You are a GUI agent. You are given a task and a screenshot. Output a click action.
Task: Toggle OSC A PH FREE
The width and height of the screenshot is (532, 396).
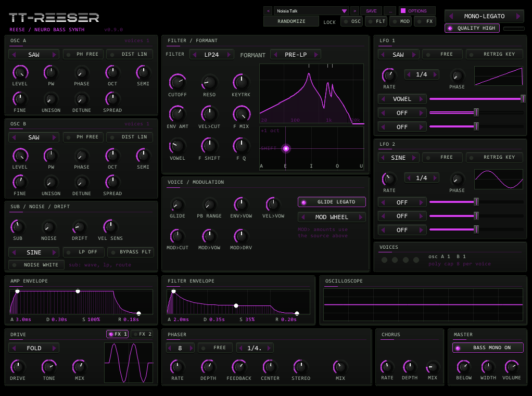pos(83,54)
